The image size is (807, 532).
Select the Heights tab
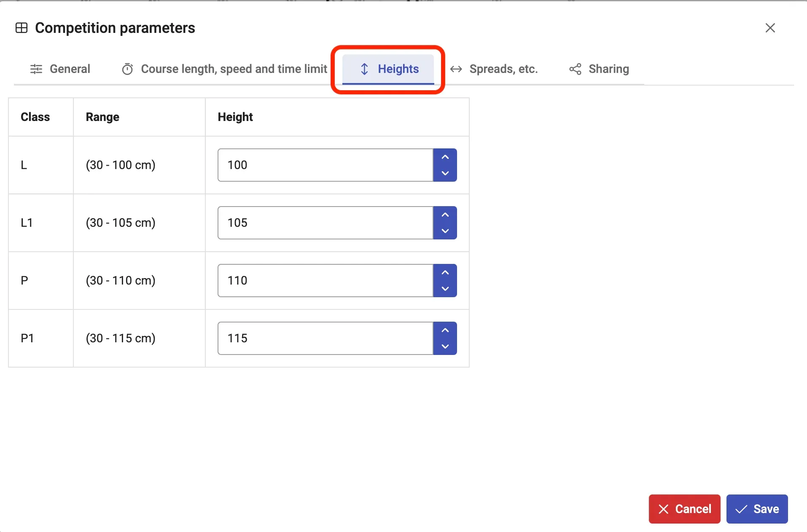tap(388, 69)
